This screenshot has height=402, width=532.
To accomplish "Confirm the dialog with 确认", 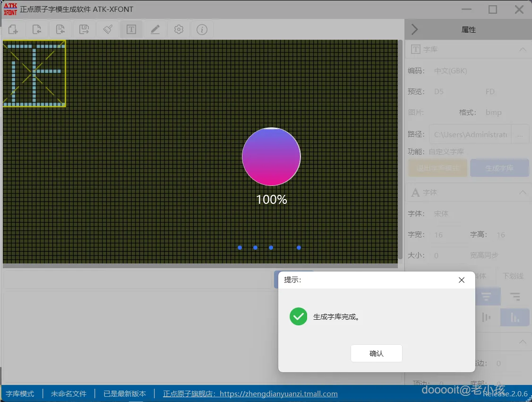I will click(x=376, y=353).
